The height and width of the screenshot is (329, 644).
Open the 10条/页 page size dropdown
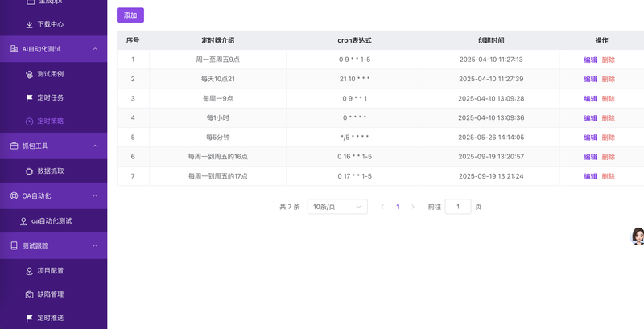(x=337, y=207)
